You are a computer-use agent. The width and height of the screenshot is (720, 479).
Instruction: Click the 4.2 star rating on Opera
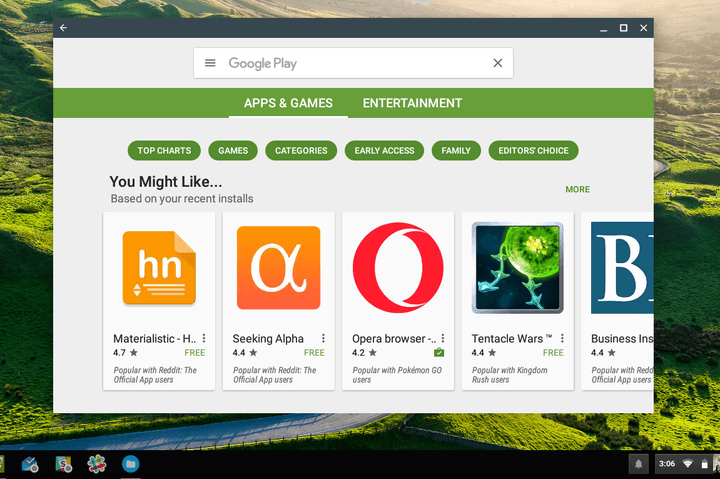(x=364, y=353)
